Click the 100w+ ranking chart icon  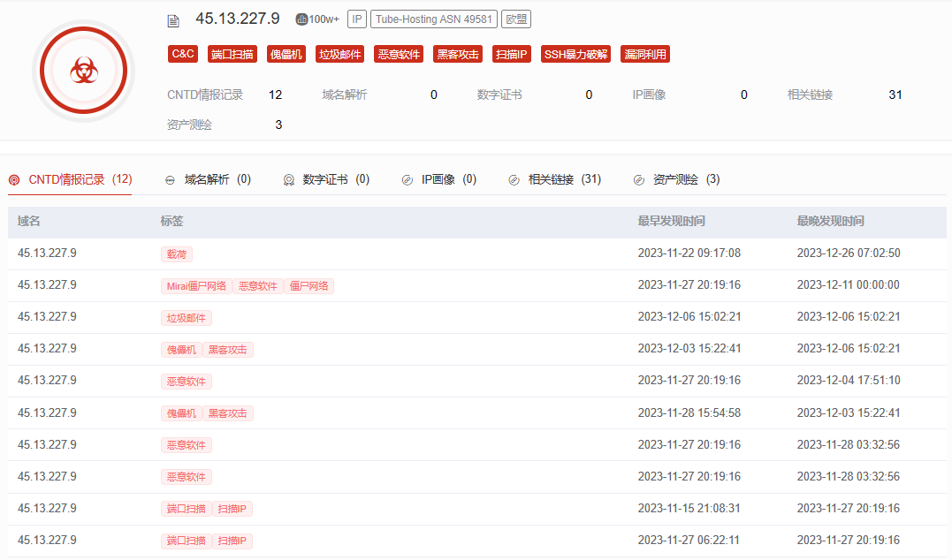pyautogui.click(x=301, y=19)
